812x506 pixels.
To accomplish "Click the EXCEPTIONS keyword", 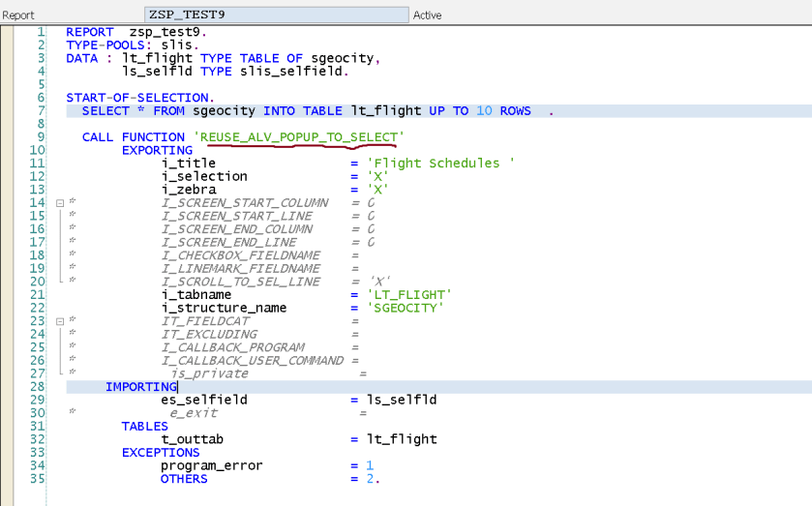I will [x=161, y=453].
